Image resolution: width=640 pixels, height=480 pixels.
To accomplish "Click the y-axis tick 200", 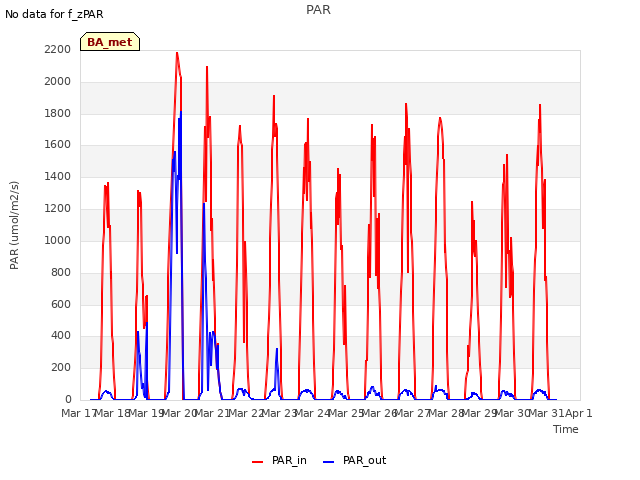I will coord(61,367).
